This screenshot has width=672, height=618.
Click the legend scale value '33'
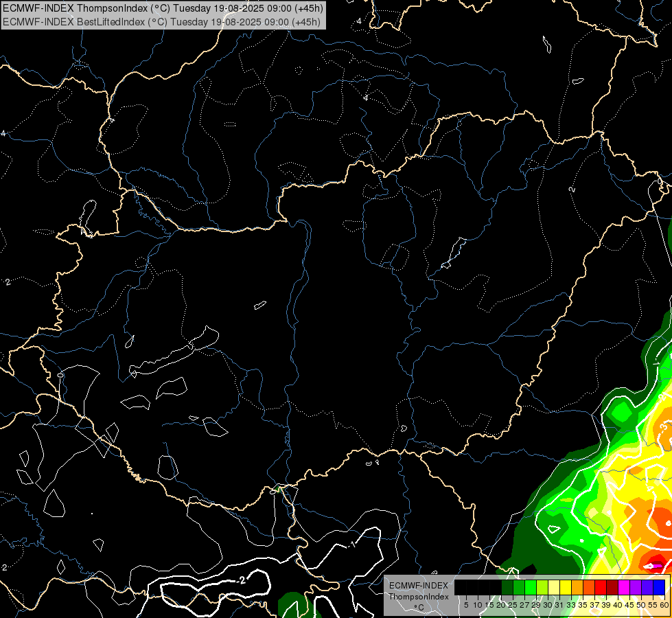point(571,605)
